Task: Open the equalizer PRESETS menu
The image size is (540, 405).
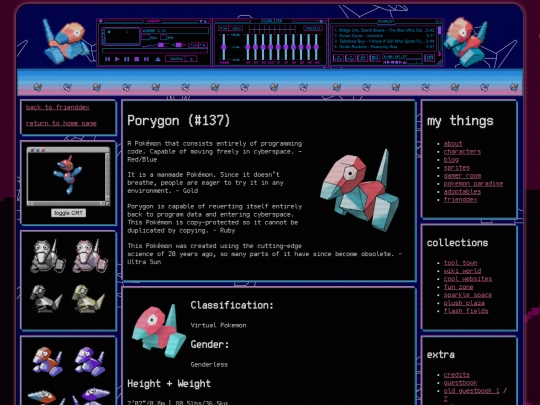Action: point(313,28)
